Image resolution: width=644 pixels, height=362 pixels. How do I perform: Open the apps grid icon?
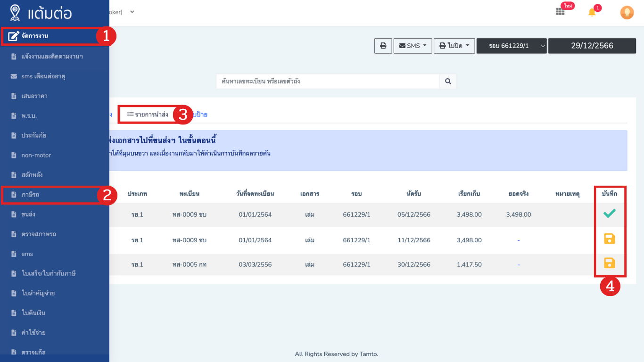(560, 12)
